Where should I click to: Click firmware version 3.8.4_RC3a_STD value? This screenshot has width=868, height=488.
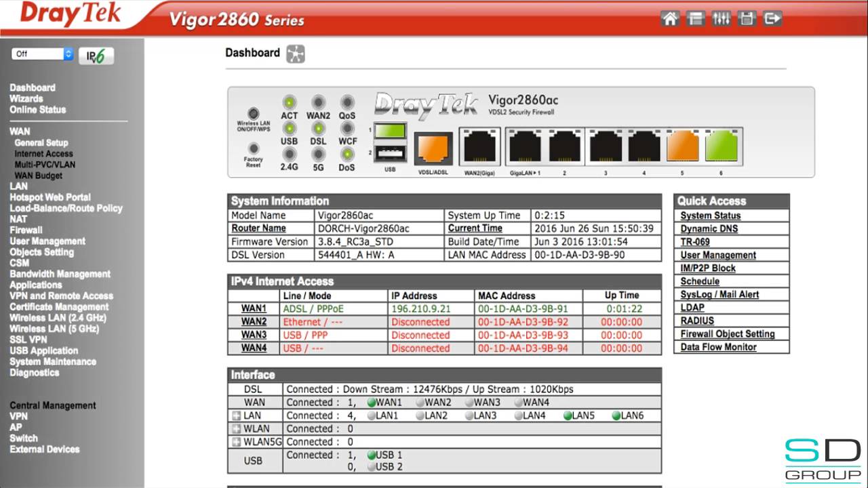click(355, 242)
